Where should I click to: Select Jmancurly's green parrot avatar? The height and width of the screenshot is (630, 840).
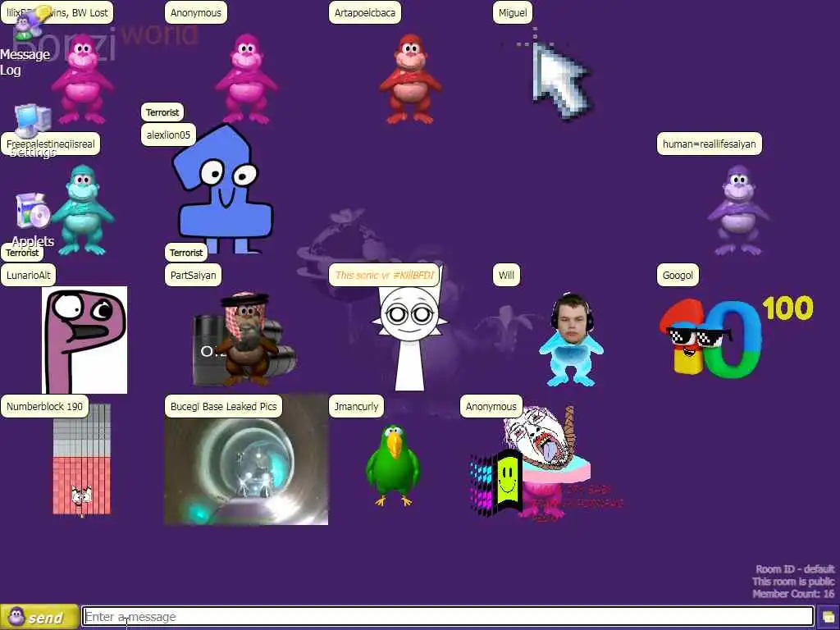[393, 465]
